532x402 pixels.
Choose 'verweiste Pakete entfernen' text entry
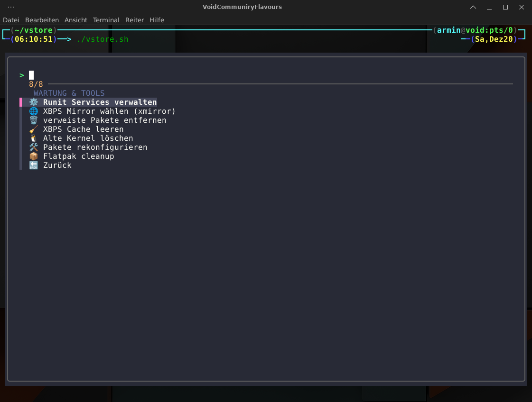[104, 120]
